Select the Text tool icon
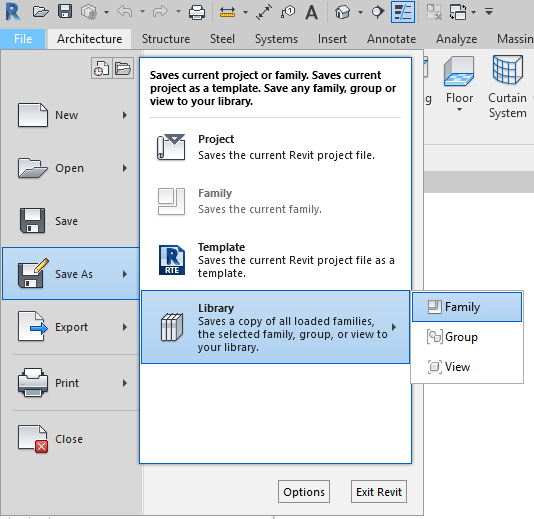This screenshot has width=534, height=519. click(x=312, y=13)
